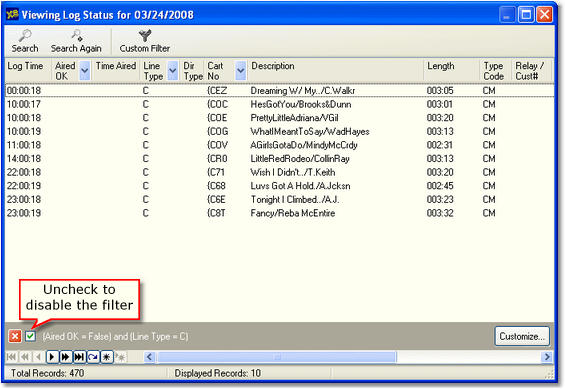Refresh data with navigator refresh button
The height and width of the screenshot is (390, 565).
(x=93, y=357)
